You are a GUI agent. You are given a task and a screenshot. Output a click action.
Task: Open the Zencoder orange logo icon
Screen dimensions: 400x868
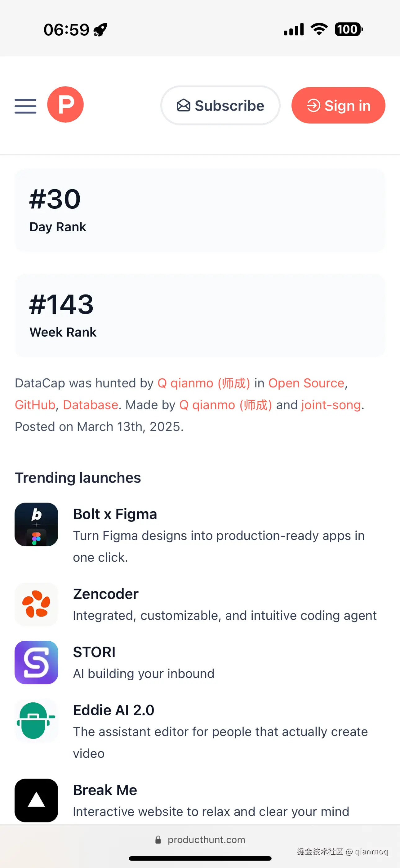point(36,604)
